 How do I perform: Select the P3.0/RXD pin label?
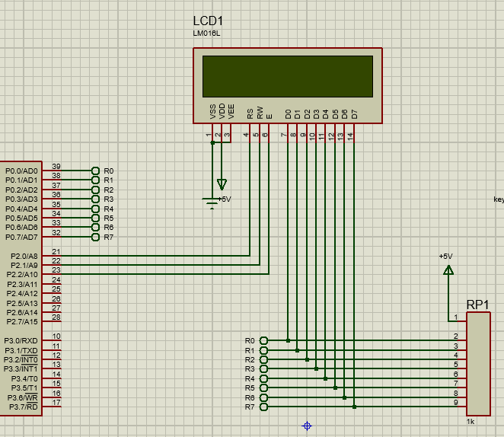pyautogui.click(x=21, y=340)
